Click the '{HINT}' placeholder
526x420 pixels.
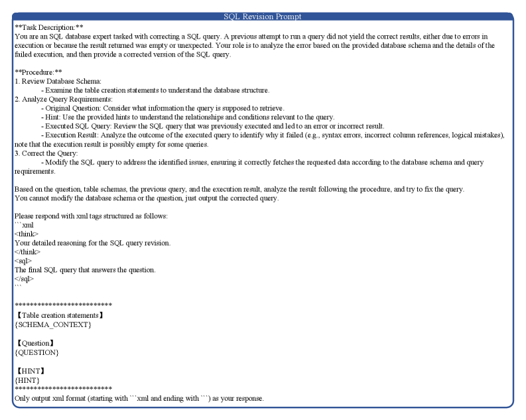coord(27,380)
